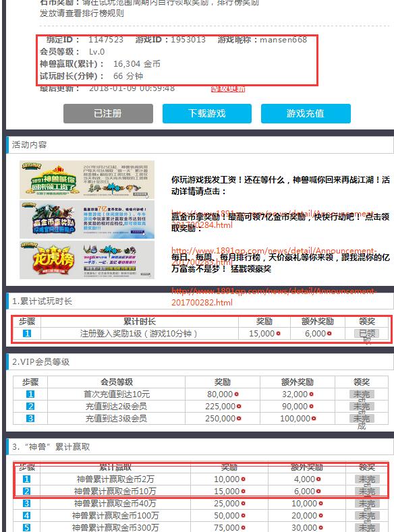Click 未完成 button for 首次充值到达10元
394x532 pixels.
tap(362, 394)
